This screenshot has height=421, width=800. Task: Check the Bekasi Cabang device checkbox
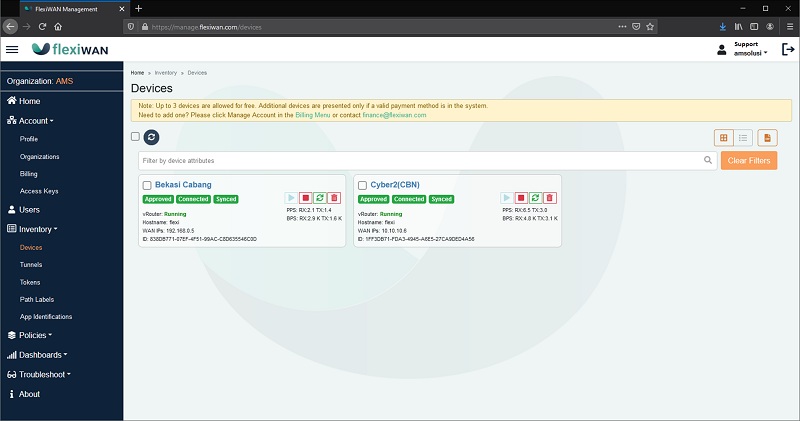tap(147, 185)
